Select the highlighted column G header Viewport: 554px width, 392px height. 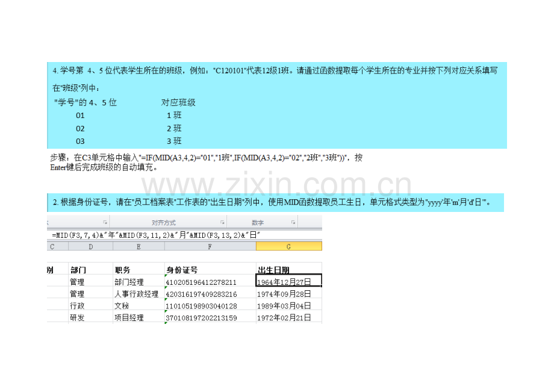pyautogui.click(x=288, y=246)
